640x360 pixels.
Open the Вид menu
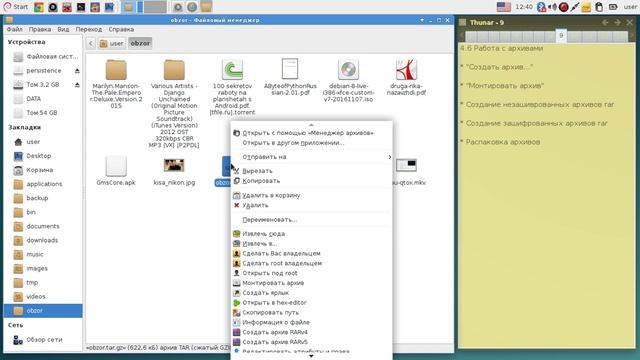[63, 29]
